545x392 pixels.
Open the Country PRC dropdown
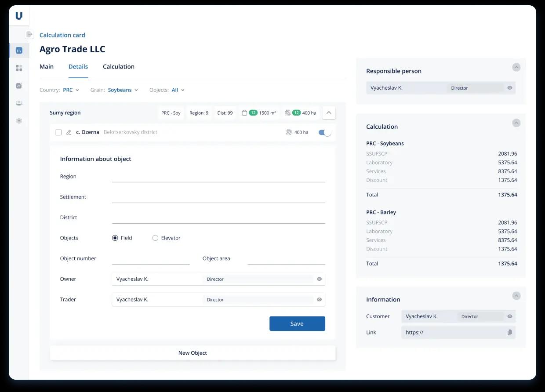click(x=71, y=90)
